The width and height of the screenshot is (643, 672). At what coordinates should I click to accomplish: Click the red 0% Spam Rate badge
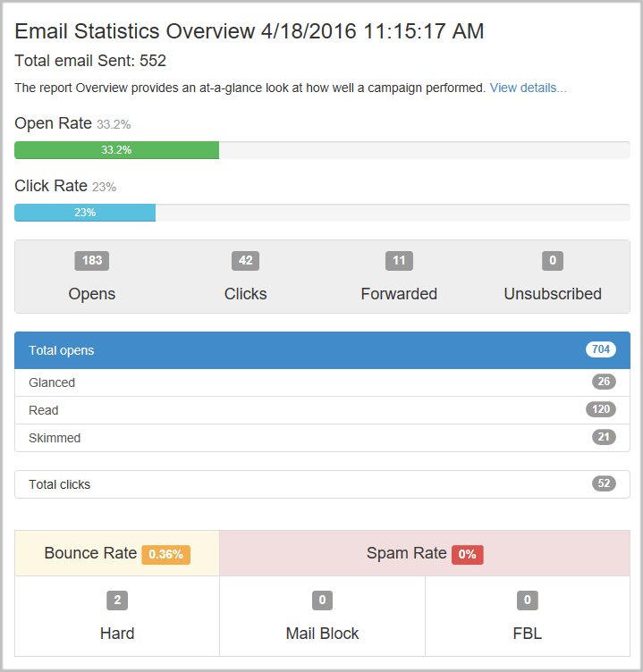[x=467, y=555]
